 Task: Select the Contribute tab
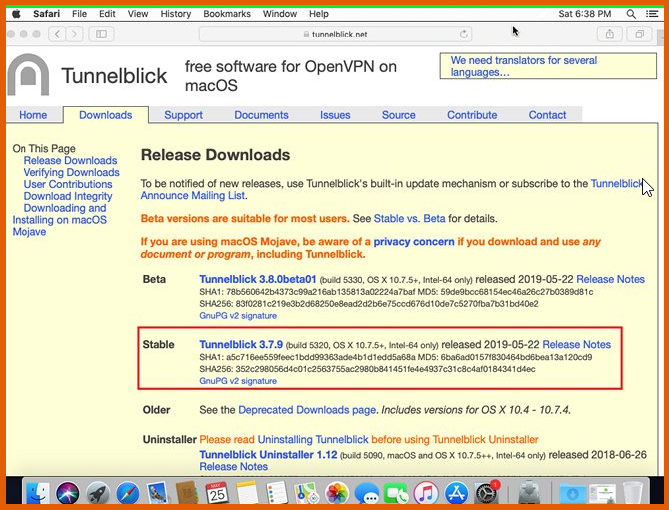pos(472,115)
